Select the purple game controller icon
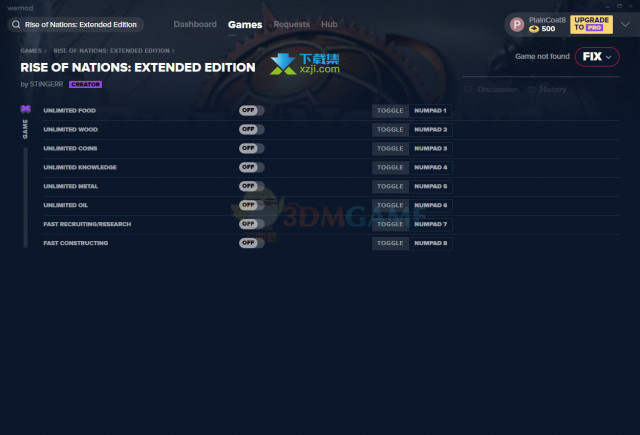This screenshot has height=435, width=640. [x=25, y=109]
